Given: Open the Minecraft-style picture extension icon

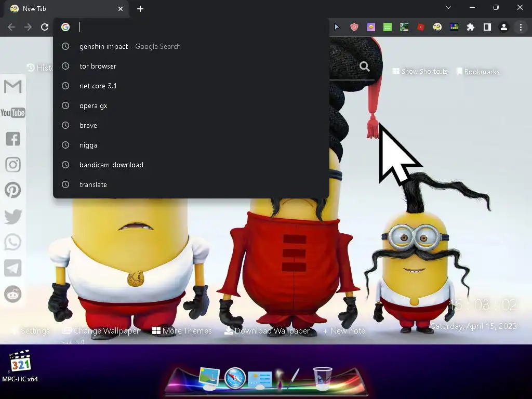Looking at the screenshot, I should click(x=404, y=27).
